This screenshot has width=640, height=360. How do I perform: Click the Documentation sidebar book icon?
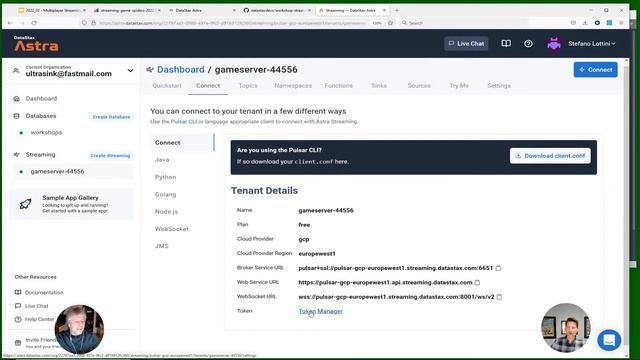pos(18,292)
